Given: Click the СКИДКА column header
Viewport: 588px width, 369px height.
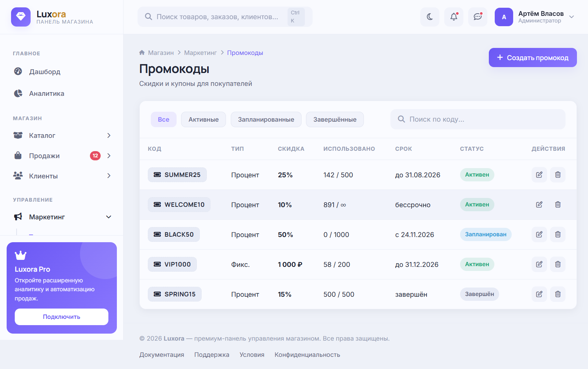Looking at the screenshot, I should click(291, 149).
